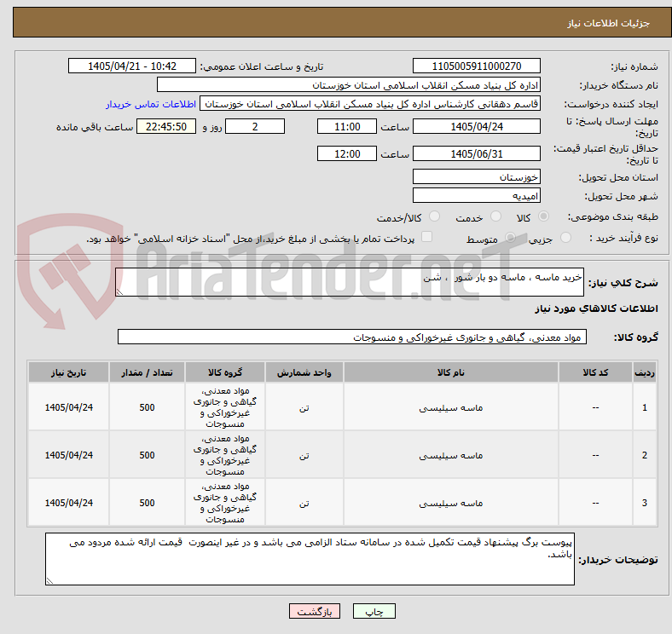Click ماسه سیلیسی in row 1
Image resolution: width=672 pixels, height=634 pixels.
(451, 407)
